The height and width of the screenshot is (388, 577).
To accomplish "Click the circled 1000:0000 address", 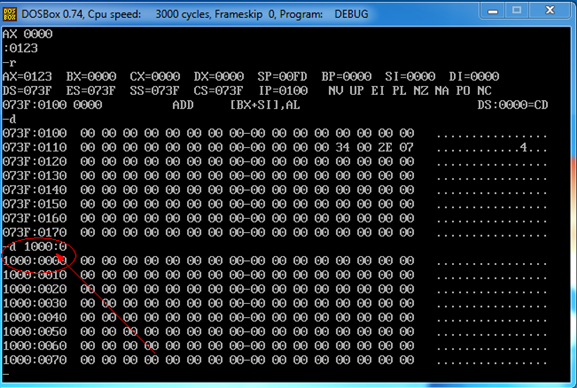I will coord(35,261).
